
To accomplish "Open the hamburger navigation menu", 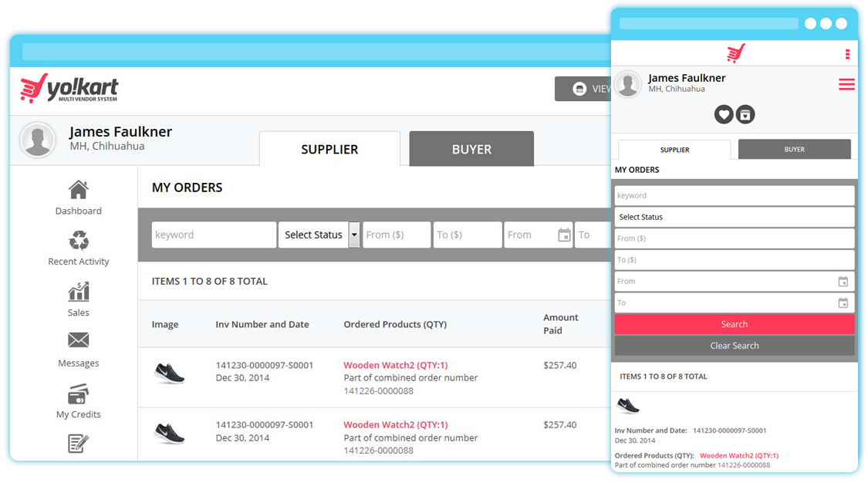I will click(x=846, y=84).
